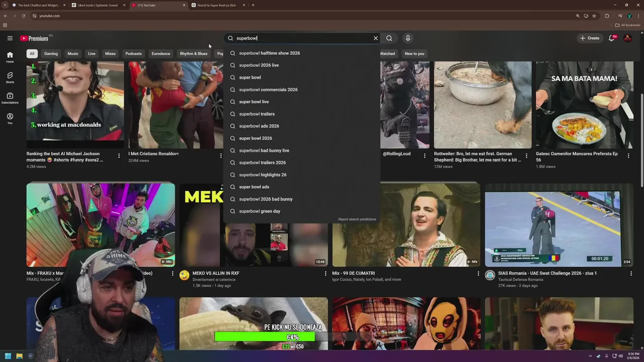Switch to Reactii la Super Bowl pe Kick tab
The image size is (644, 362).
tap(216, 5)
